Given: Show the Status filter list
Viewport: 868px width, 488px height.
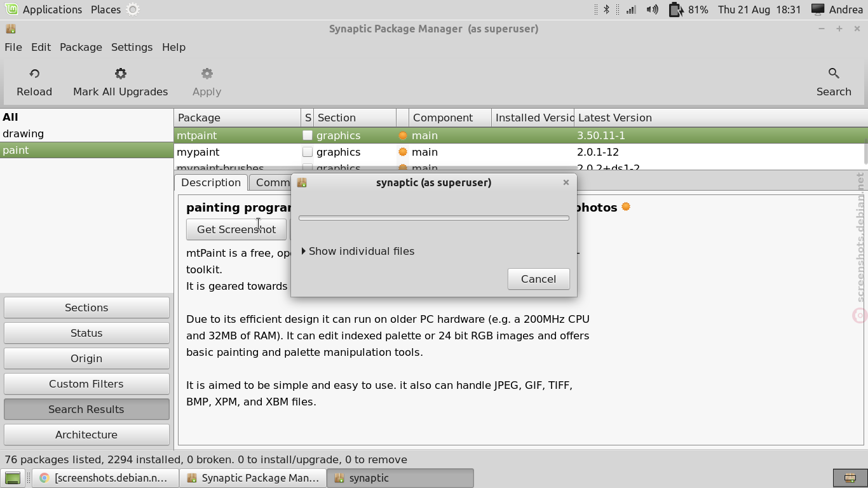Looking at the screenshot, I should coord(86,333).
